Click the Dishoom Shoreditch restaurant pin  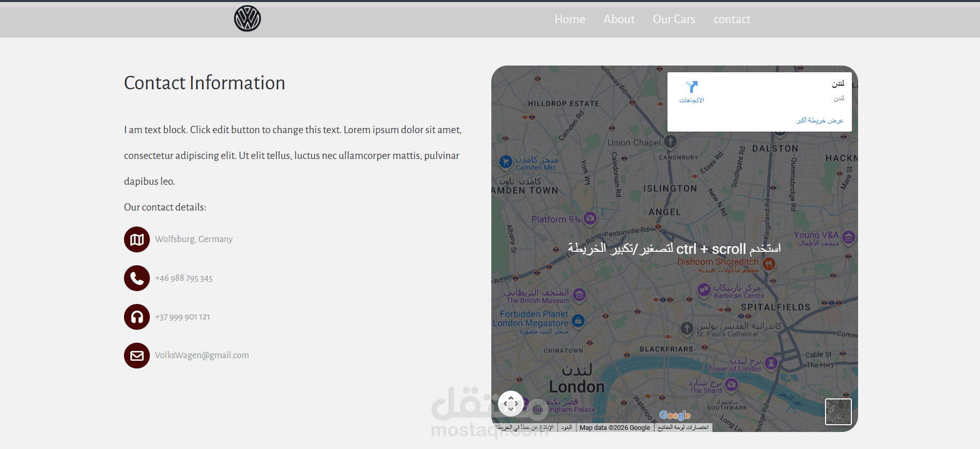pos(769,264)
